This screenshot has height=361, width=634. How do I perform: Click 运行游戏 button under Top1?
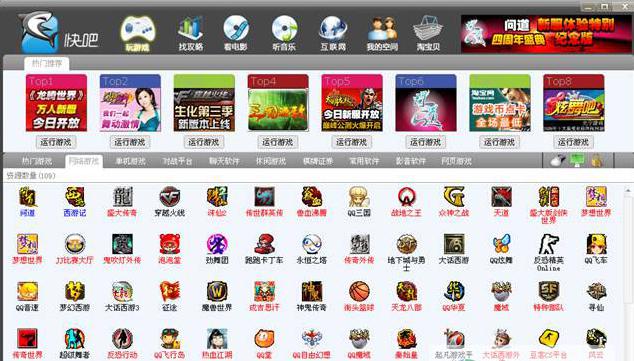[x=56, y=142]
